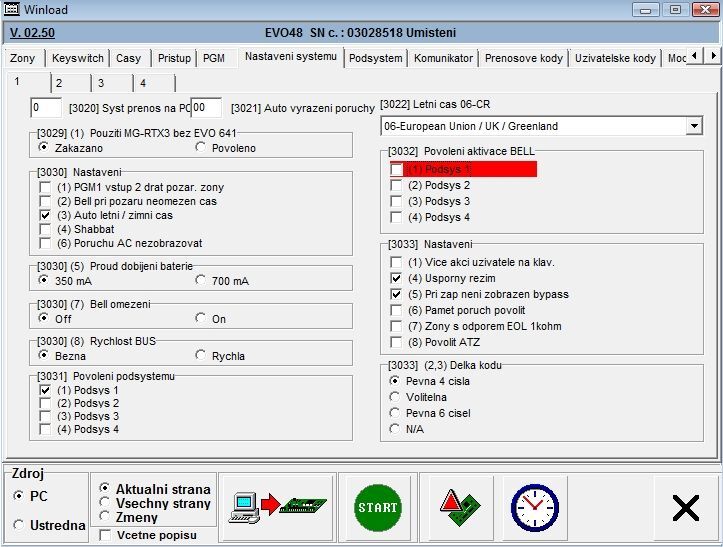Click the Winload title bar app icon
The height and width of the screenshot is (547, 723).
tap(12, 9)
